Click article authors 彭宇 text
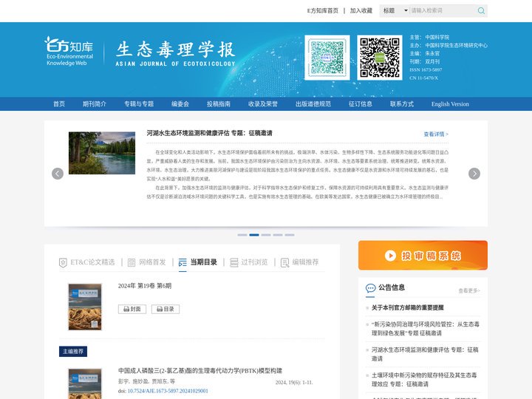The height and width of the screenshot is (399, 532). (146, 381)
